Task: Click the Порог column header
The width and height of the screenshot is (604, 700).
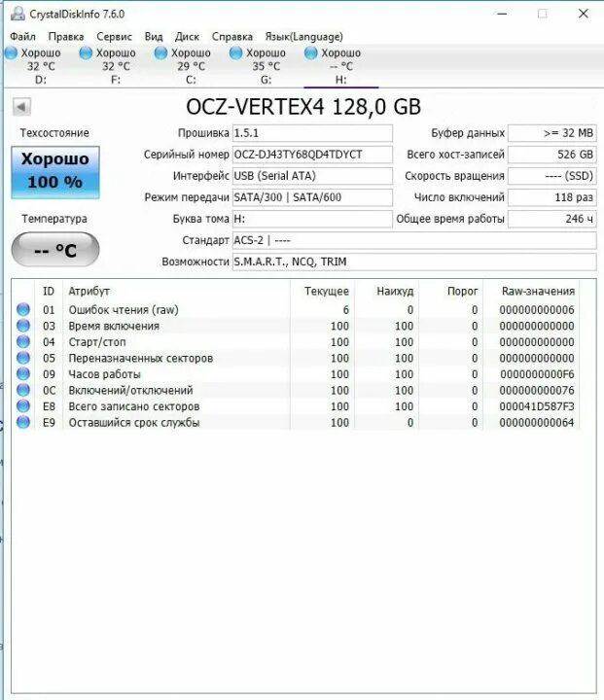Action: coord(451,291)
